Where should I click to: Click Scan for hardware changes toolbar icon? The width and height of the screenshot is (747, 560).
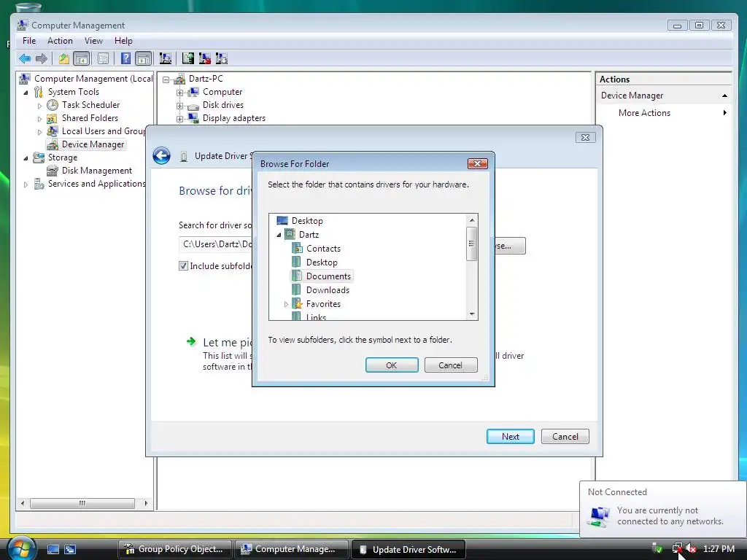point(166,58)
